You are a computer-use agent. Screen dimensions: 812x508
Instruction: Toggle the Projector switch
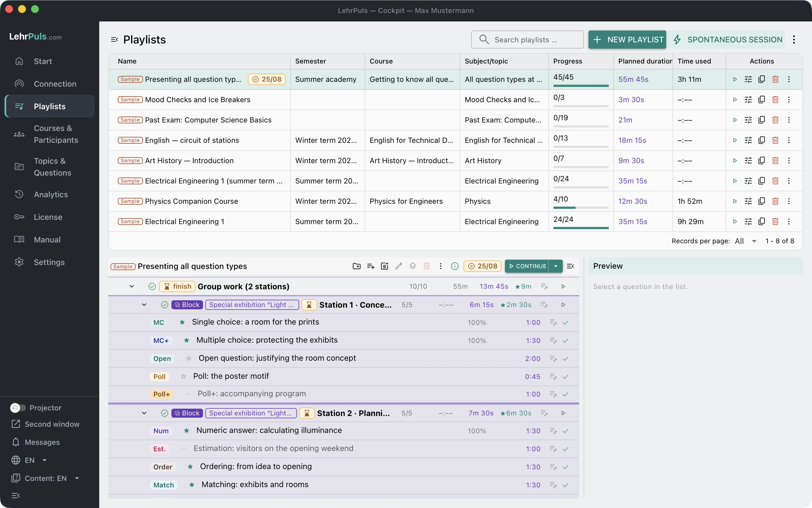[18, 408]
